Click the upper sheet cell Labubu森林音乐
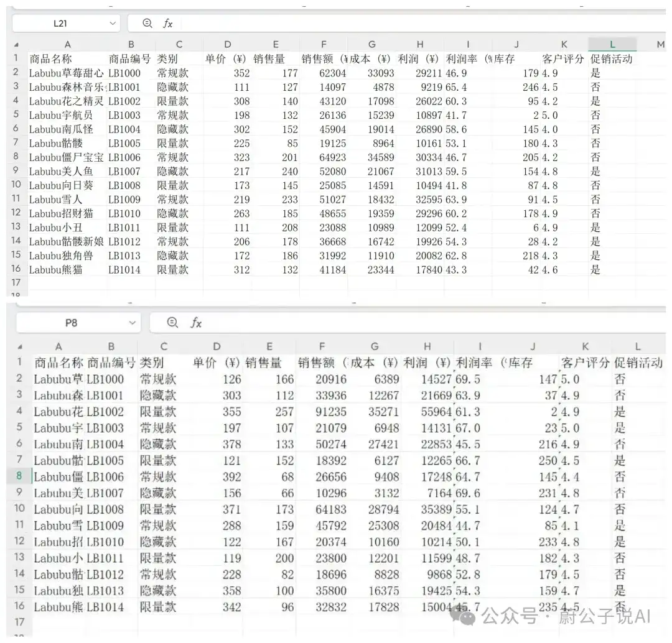 [x=67, y=88]
